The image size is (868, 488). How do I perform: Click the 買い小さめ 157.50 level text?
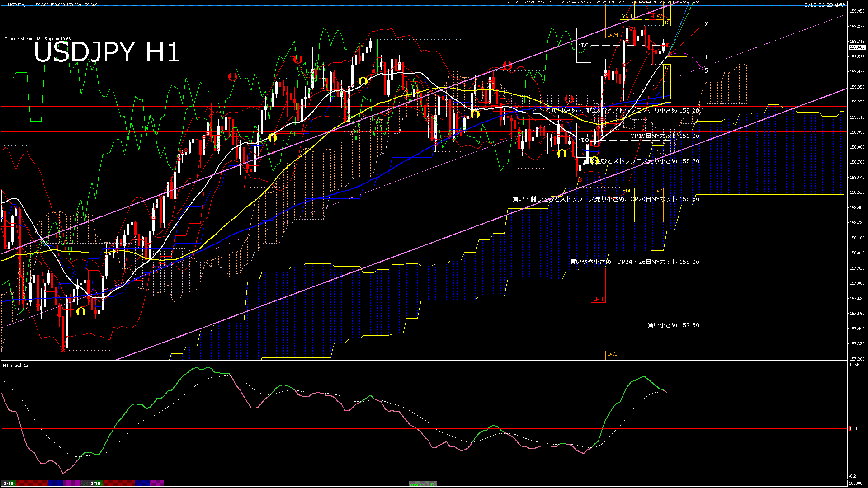pyautogui.click(x=673, y=325)
